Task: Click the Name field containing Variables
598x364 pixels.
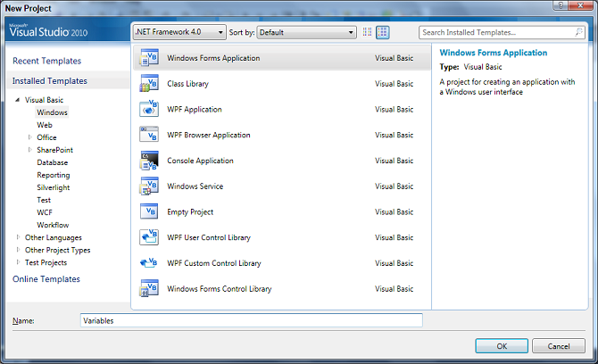Action: [x=252, y=320]
